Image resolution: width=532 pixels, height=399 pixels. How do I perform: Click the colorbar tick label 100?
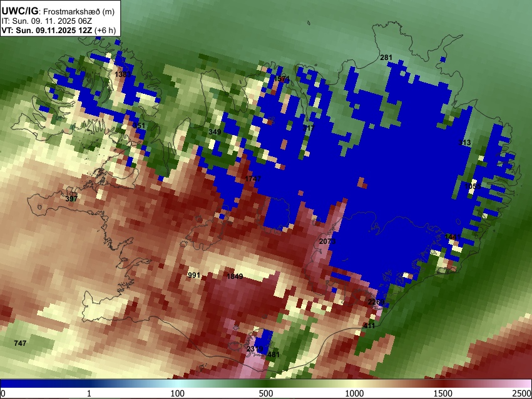(178, 393)
